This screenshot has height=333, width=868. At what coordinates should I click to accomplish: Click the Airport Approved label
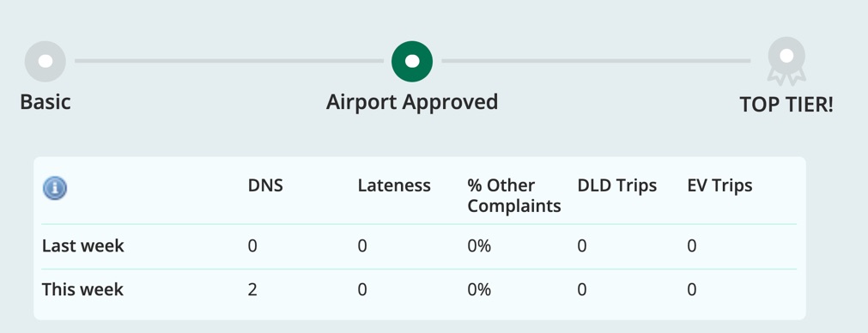[x=412, y=103]
